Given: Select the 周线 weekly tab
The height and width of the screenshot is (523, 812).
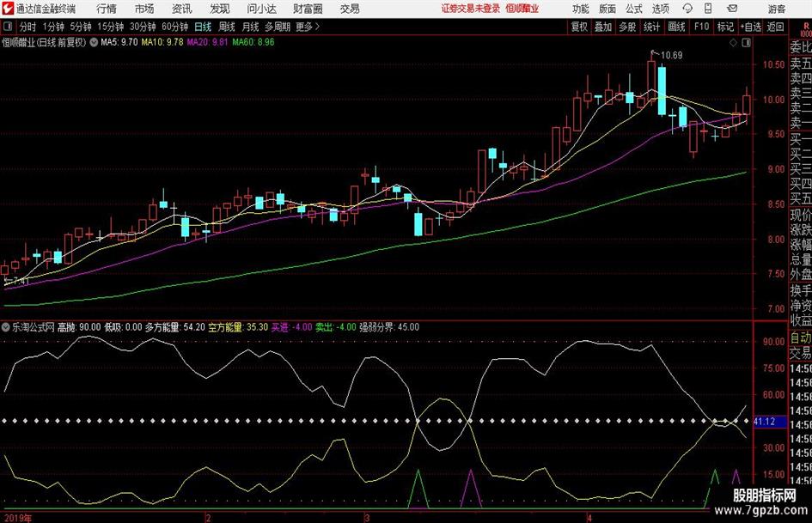Looking at the screenshot, I should coord(227,27).
